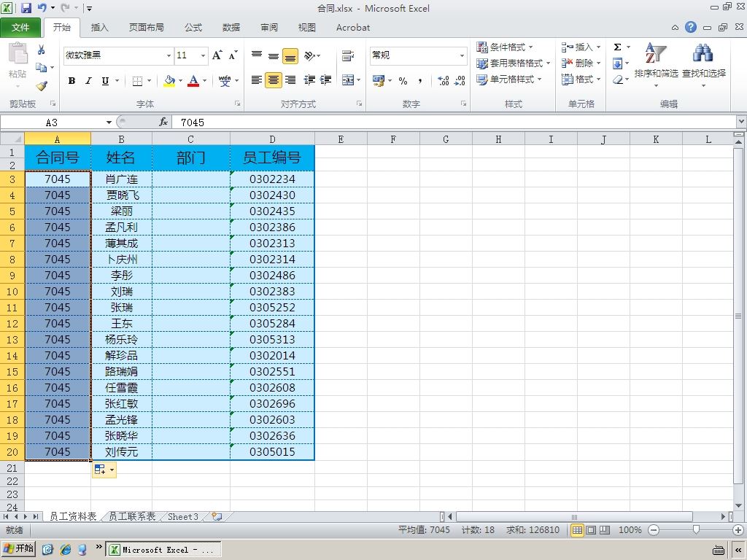Image resolution: width=747 pixels, height=560 pixels.
Task: Toggle center horizontal alignment
Action: [x=274, y=80]
